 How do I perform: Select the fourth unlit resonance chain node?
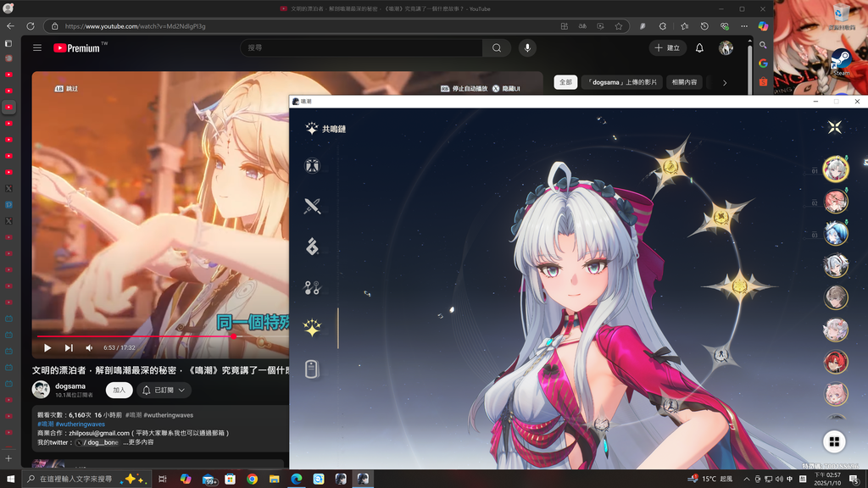721,355
